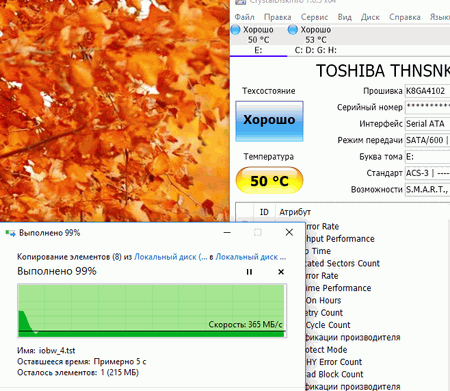The width and height of the screenshot is (450, 391).
Task: Click the ID column header
Action: tap(264, 212)
